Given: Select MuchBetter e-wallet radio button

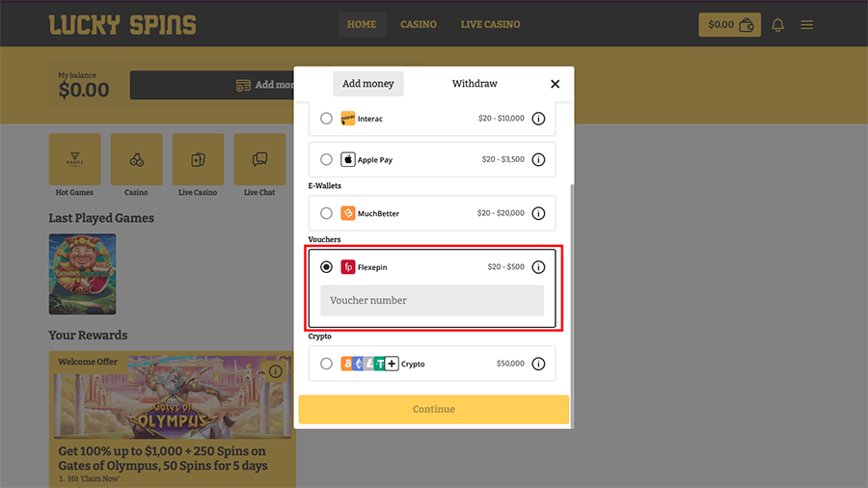Looking at the screenshot, I should (x=326, y=213).
